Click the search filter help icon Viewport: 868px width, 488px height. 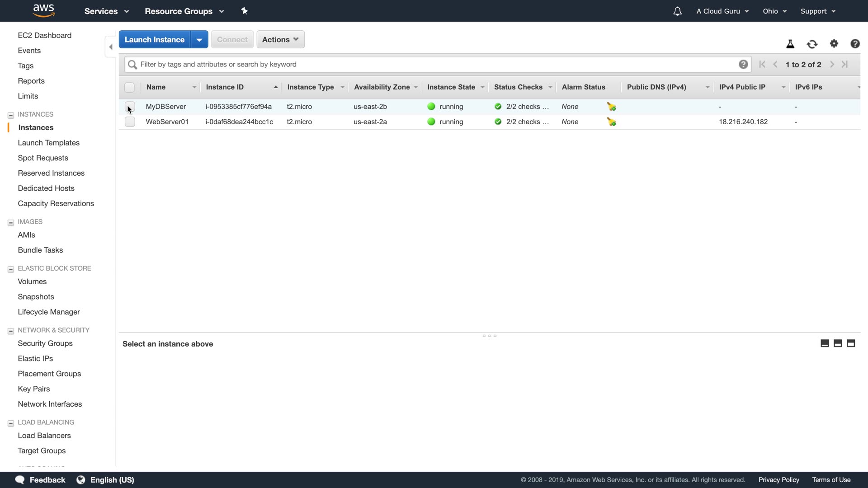click(743, 64)
